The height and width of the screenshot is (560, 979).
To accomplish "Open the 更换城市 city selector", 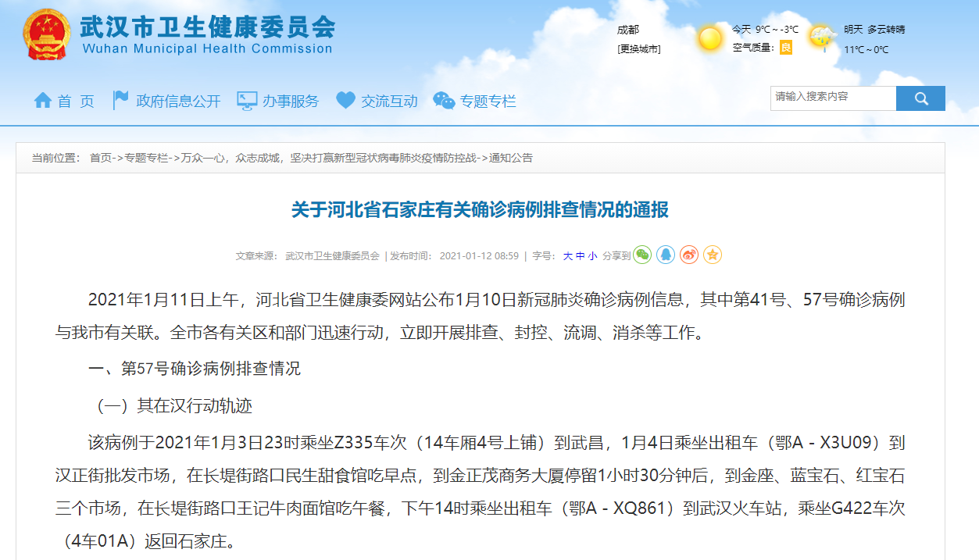I will pyautogui.click(x=638, y=49).
